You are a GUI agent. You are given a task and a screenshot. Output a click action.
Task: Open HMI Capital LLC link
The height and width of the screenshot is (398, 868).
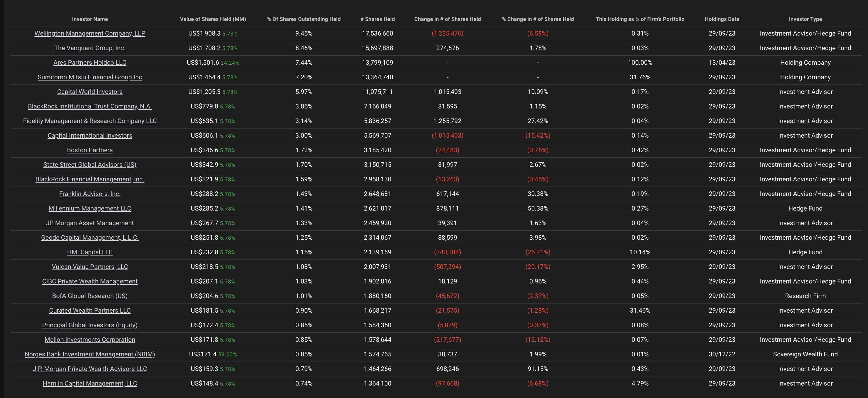(90, 252)
